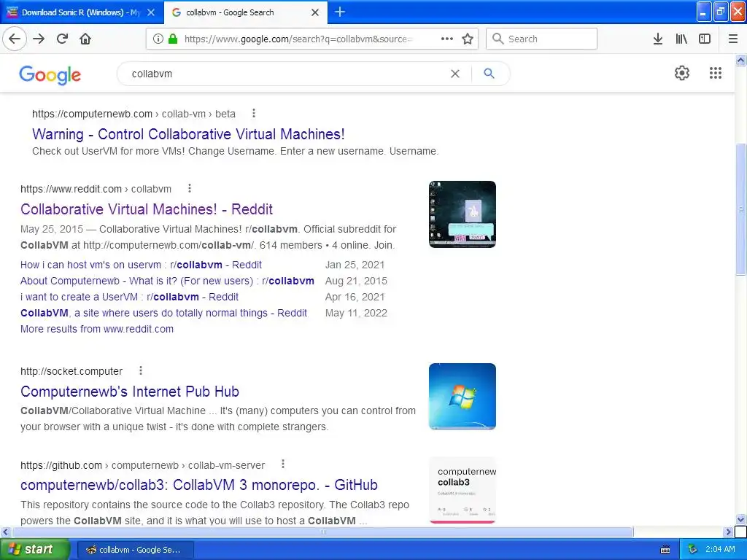Open 'CollabVM, a site where users' link
Viewport: 747px width, 560px height.
[x=164, y=313]
